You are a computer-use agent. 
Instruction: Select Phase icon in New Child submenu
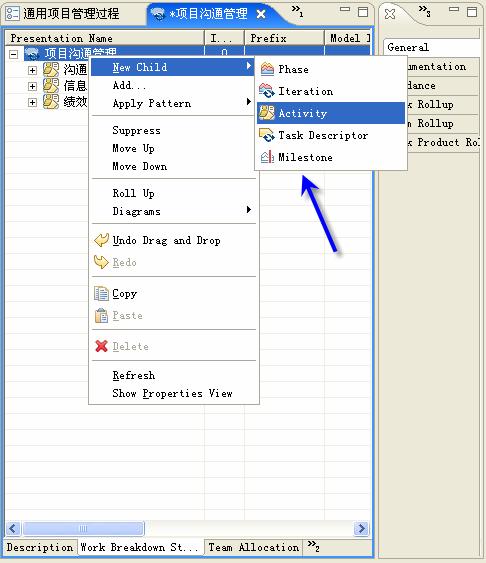pyautogui.click(x=267, y=69)
